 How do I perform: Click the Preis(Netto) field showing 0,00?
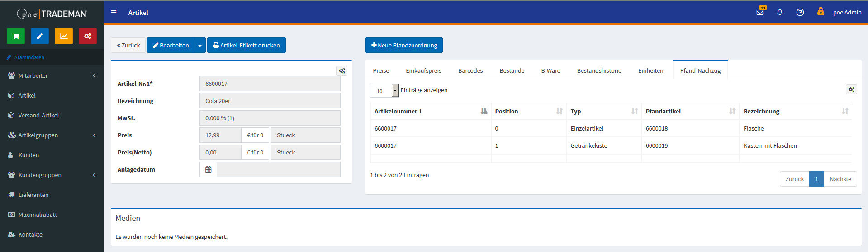tap(220, 152)
